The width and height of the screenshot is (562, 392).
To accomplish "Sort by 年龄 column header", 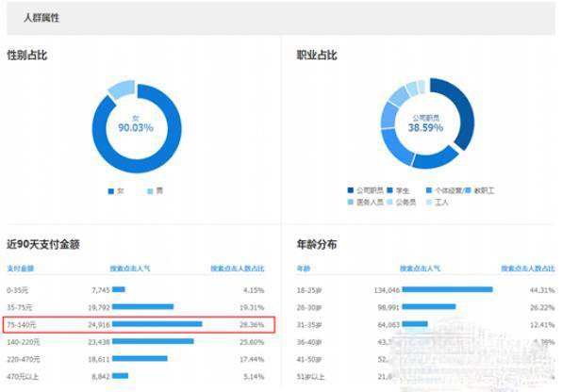I will coord(304,269).
